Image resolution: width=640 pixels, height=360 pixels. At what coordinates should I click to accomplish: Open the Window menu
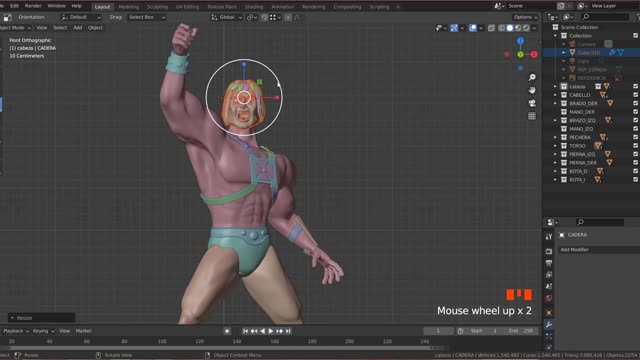56,6
